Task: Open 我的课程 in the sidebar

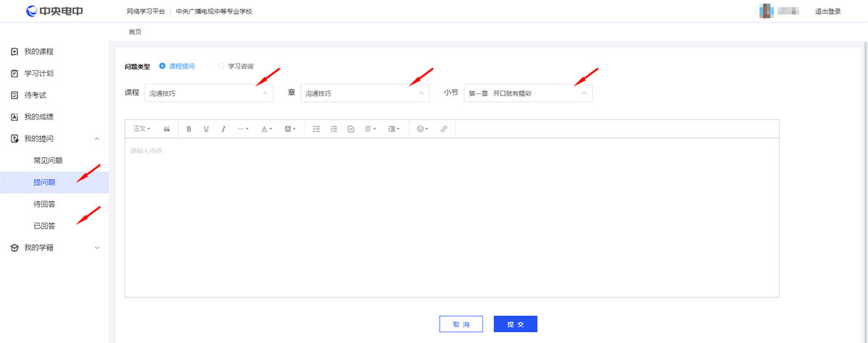Action: pyautogui.click(x=39, y=52)
